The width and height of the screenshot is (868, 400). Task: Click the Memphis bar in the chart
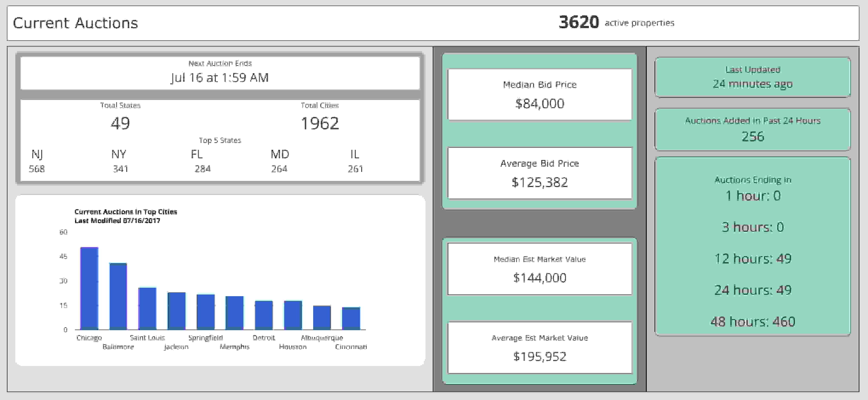pyautogui.click(x=234, y=313)
